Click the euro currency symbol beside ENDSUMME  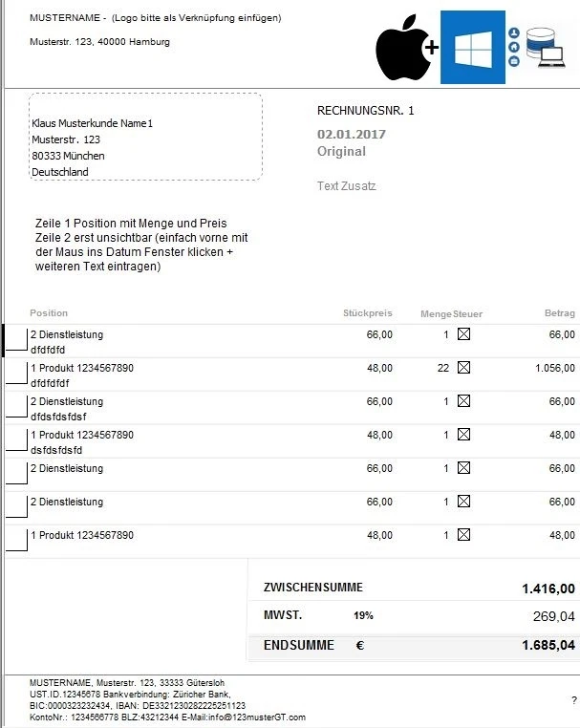click(360, 645)
